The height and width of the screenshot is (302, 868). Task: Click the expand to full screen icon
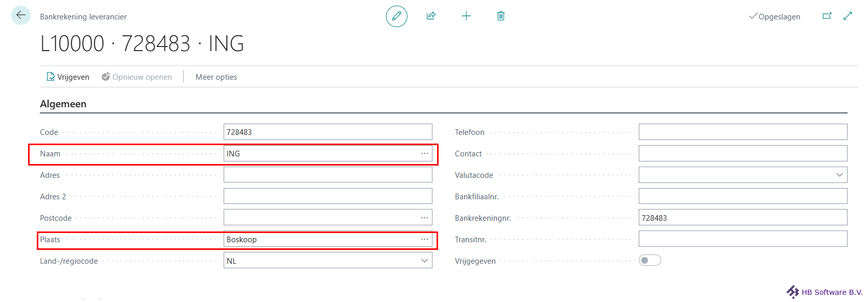pos(848,16)
